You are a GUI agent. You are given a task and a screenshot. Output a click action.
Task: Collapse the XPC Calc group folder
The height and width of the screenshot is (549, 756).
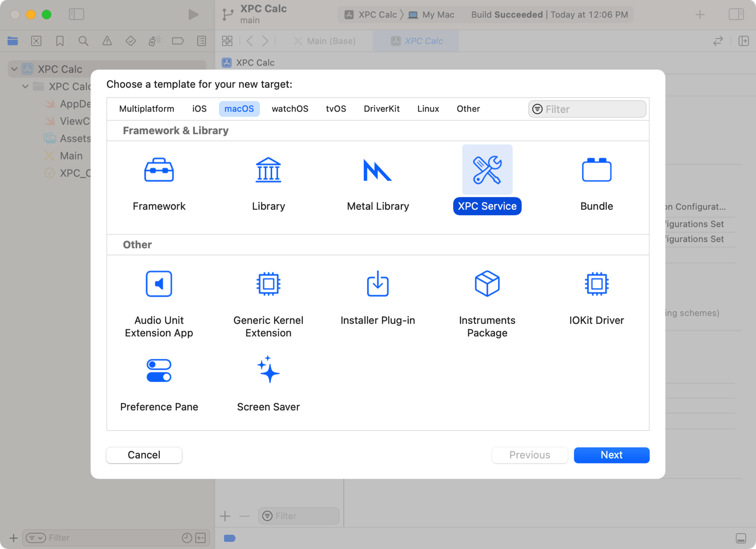point(25,86)
